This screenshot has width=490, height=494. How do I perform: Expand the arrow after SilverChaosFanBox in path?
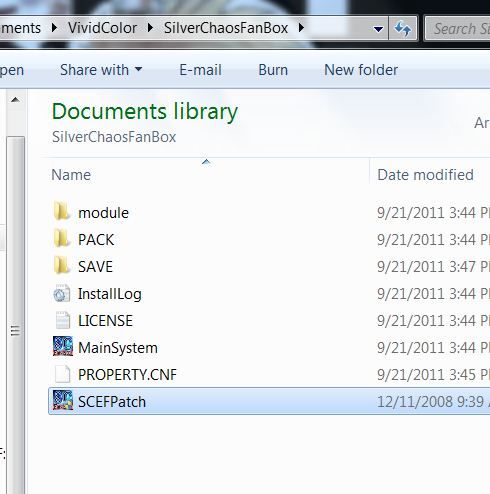301,28
